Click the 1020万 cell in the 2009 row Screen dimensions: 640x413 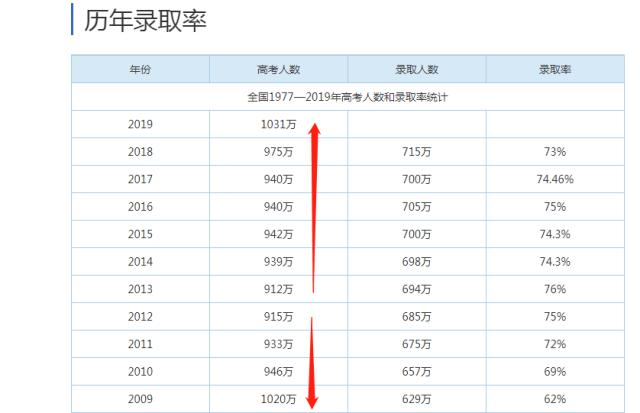(x=275, y=399)
